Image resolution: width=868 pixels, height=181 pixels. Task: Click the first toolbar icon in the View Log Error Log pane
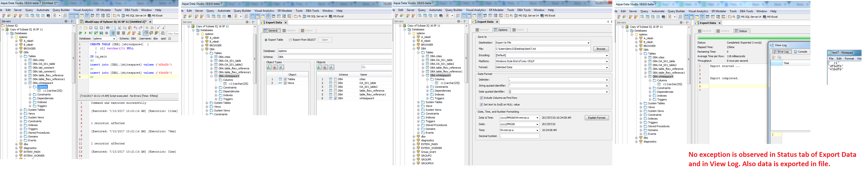[774, 57]
